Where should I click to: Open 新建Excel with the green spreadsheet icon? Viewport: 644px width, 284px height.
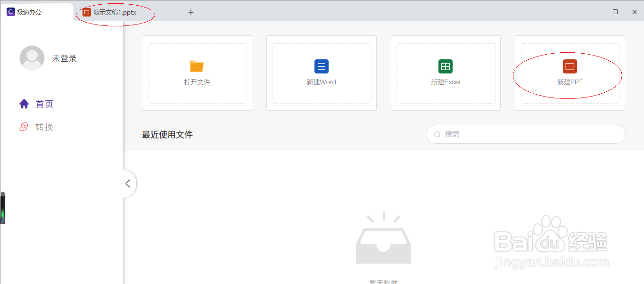[x=446, y=66]
